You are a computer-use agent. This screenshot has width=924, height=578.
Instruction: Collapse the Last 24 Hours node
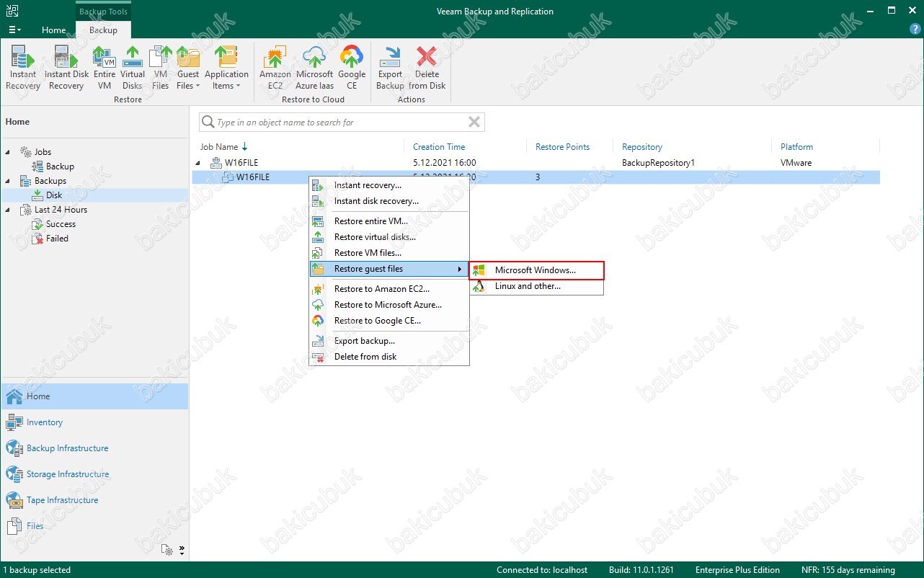[8, 210]
